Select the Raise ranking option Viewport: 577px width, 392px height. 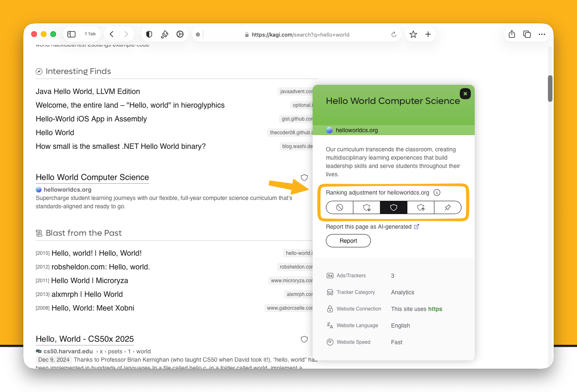(421, 207)
